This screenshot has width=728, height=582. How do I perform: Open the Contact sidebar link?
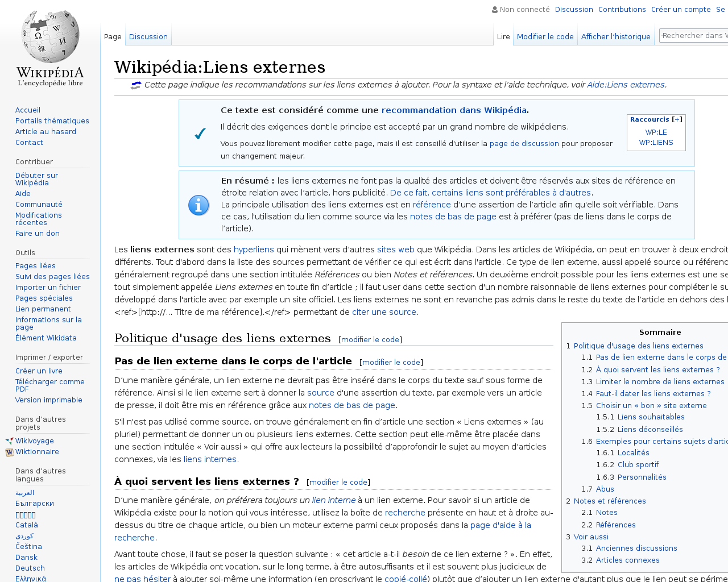point(29,143)
